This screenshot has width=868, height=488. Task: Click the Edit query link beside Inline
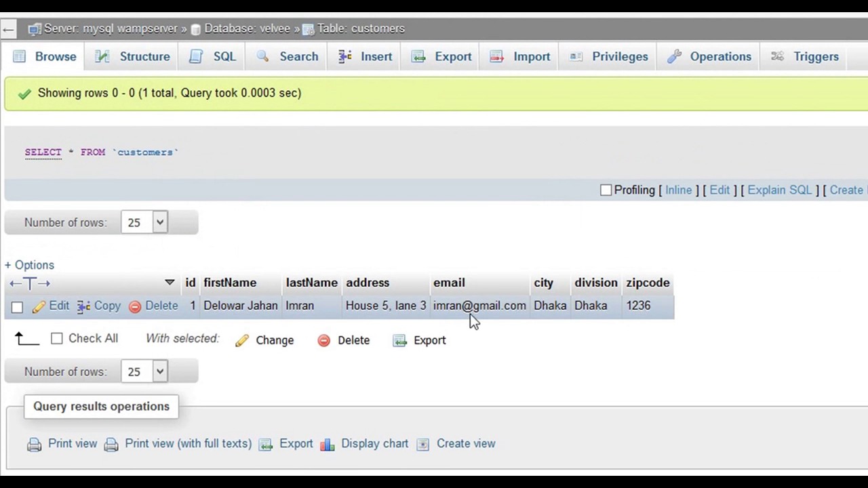tap(719, 190)
